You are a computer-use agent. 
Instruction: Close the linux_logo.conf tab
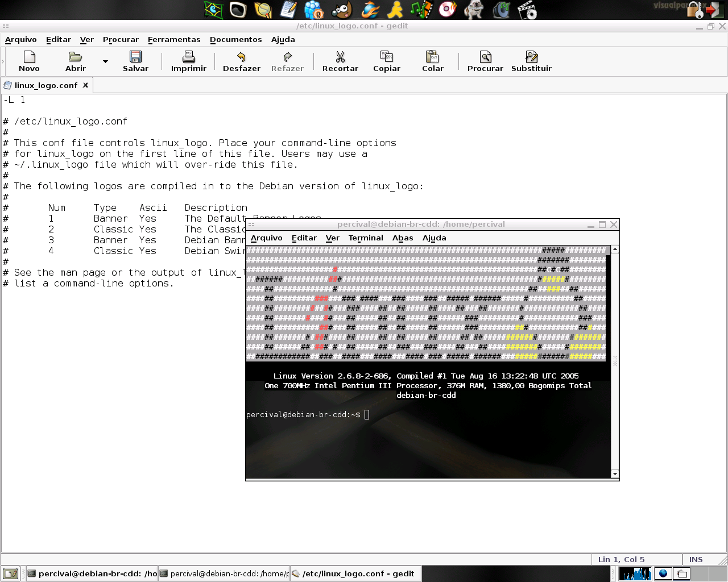85,85
